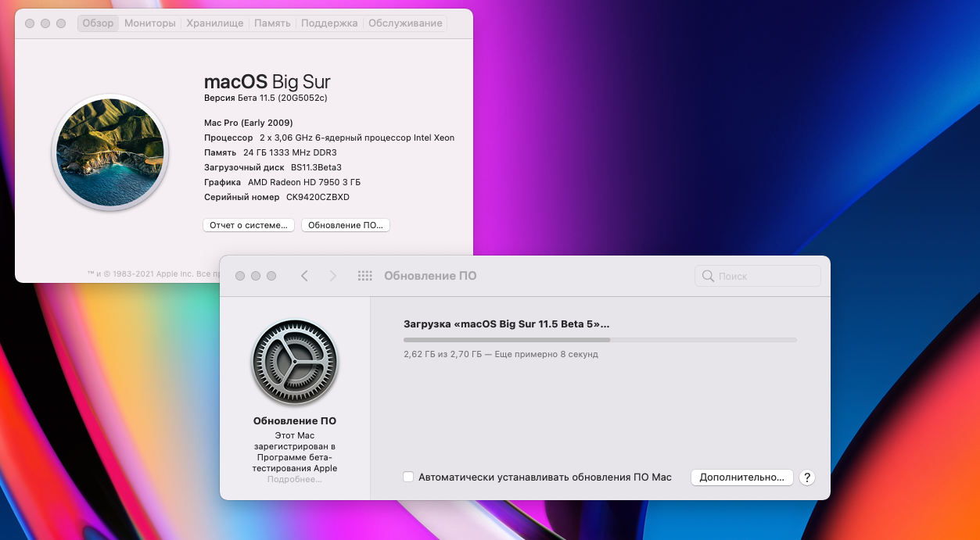Click the Обновление ПО window title
The image size is (980, 540).
(430, 276)
